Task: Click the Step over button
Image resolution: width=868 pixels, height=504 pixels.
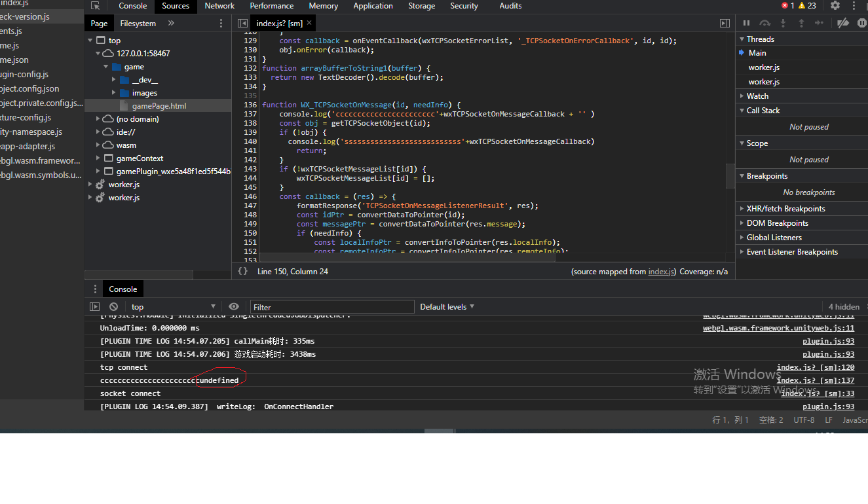Action: click(764, 23)
